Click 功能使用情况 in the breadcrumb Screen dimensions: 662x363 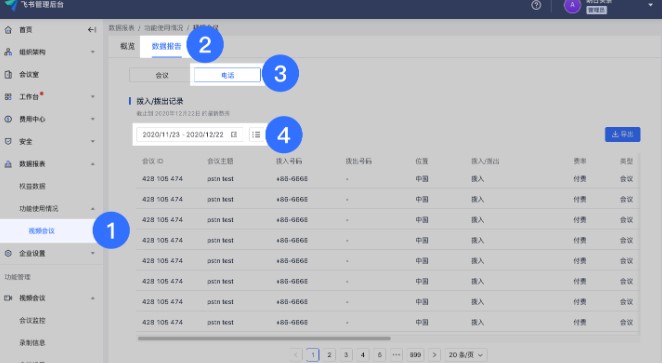coord(163,28)
